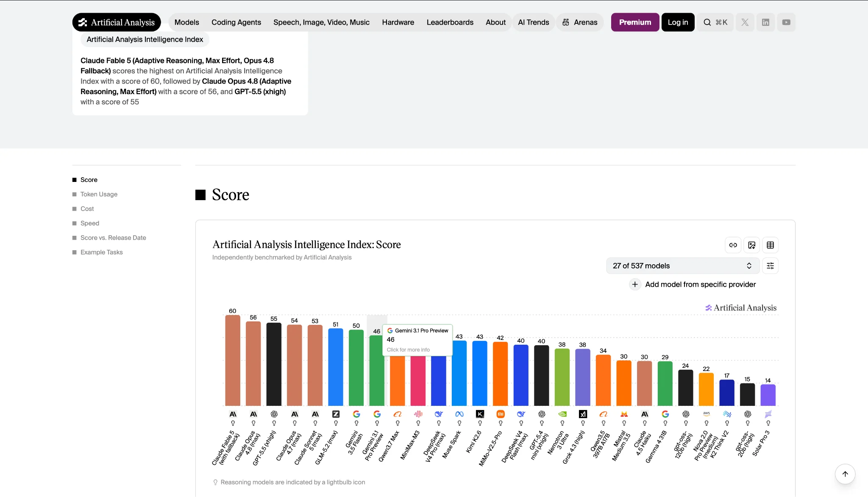Click the Gemini 3.1 Pro Preview tooltip
This screenshot has width=868, height=497.
tap(417, 340)
